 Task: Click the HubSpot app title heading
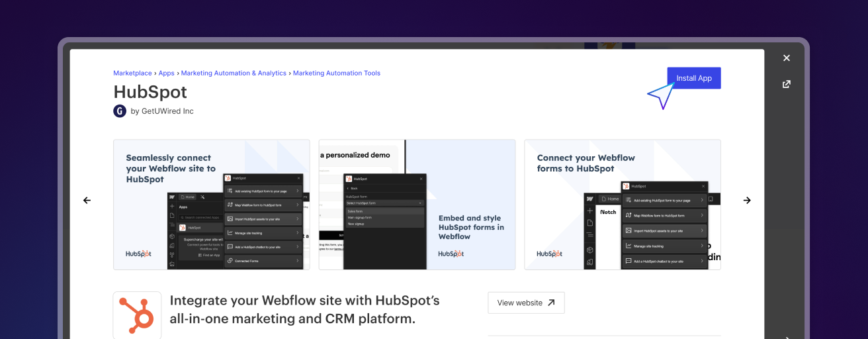(x=150, y=92)
